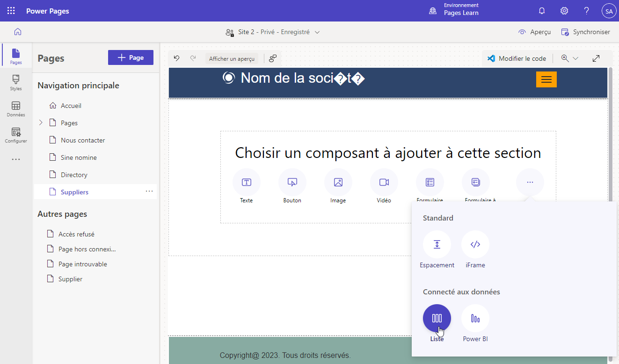Insert an Image component

click(338, 182)
